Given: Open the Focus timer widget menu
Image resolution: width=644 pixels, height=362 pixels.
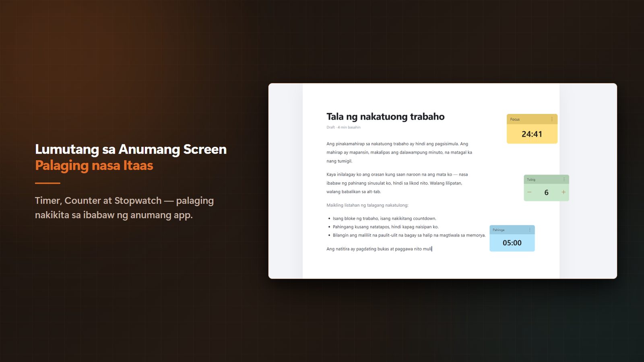Looking at the screenshot, I should 552,119.
